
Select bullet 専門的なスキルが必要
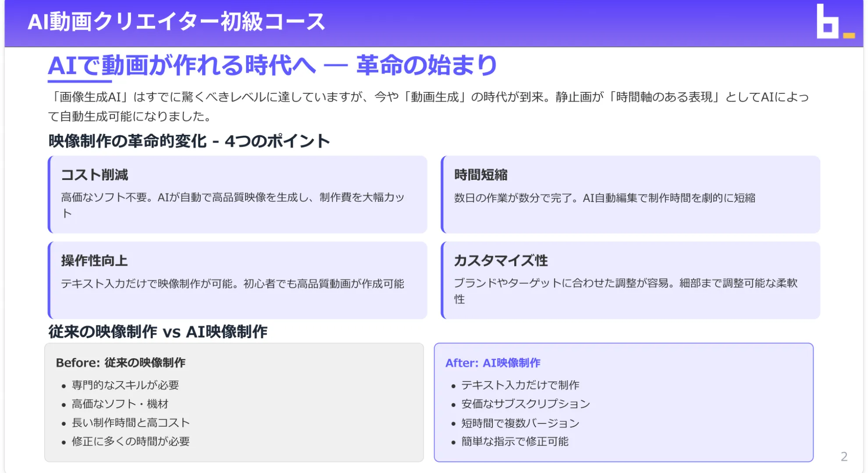click(125, 385)
